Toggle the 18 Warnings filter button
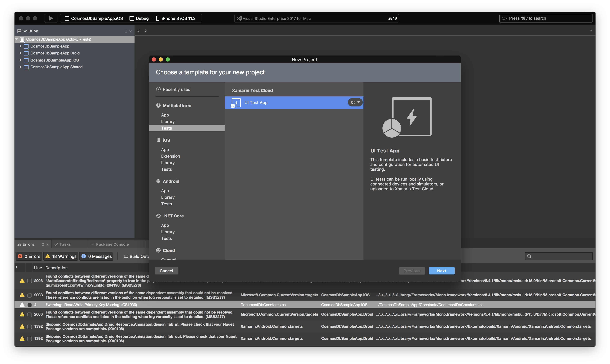Image resolution: width=610 pixels, height=364 pixels. [61, 256]
